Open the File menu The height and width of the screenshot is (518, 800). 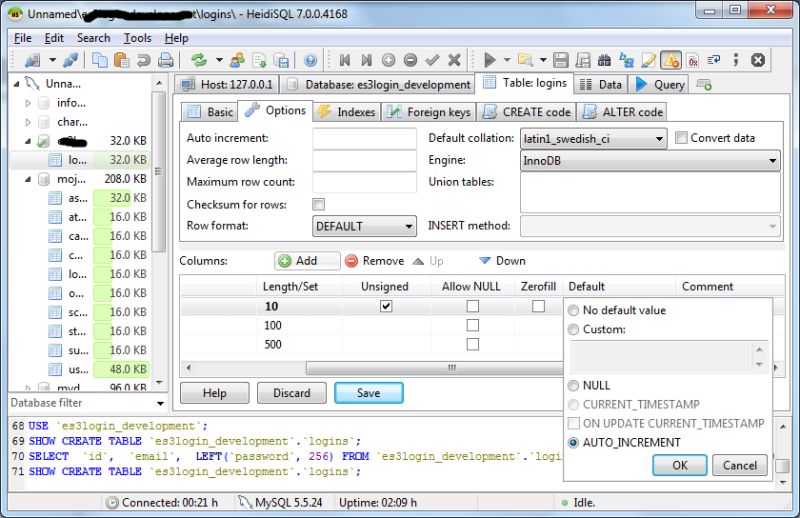coord(22,38)
